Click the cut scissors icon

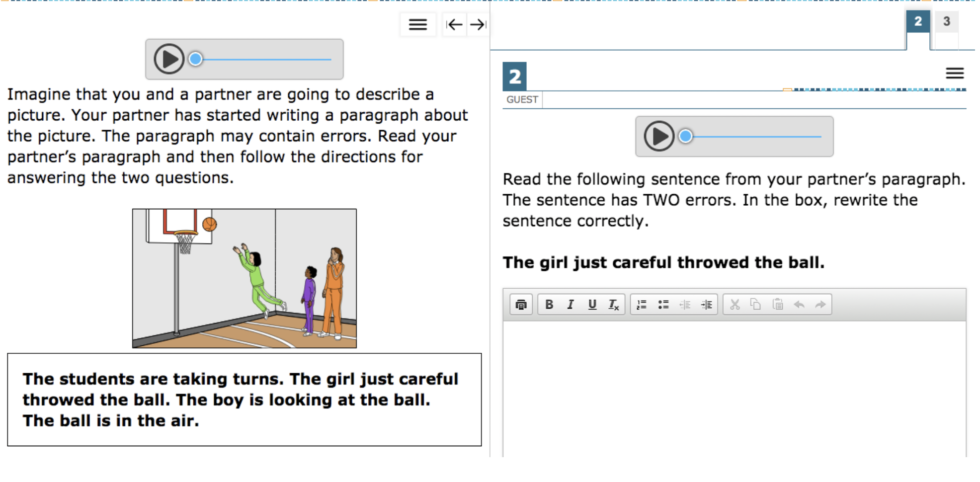(735, 305)
